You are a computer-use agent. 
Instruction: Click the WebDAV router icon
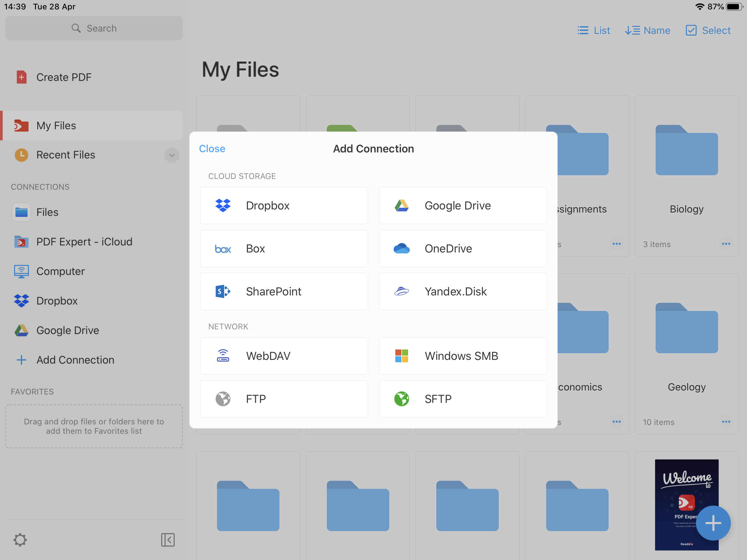(x=223, y=356)
